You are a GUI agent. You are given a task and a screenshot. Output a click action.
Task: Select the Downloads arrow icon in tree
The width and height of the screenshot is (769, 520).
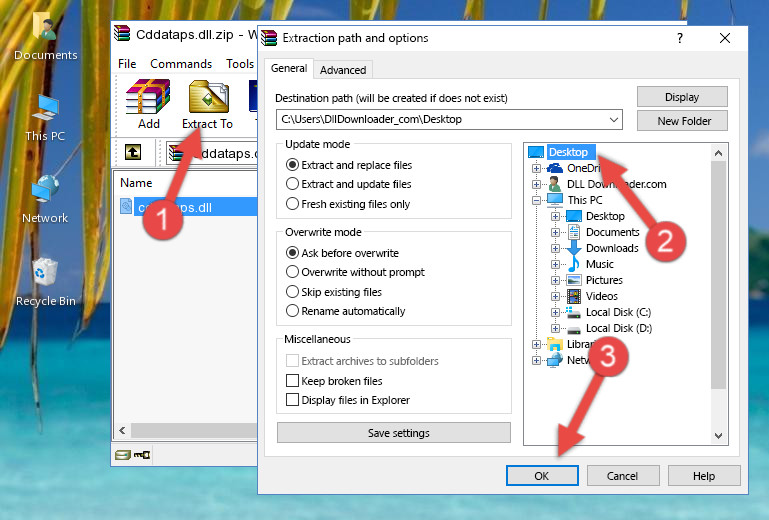pos(574,248)
